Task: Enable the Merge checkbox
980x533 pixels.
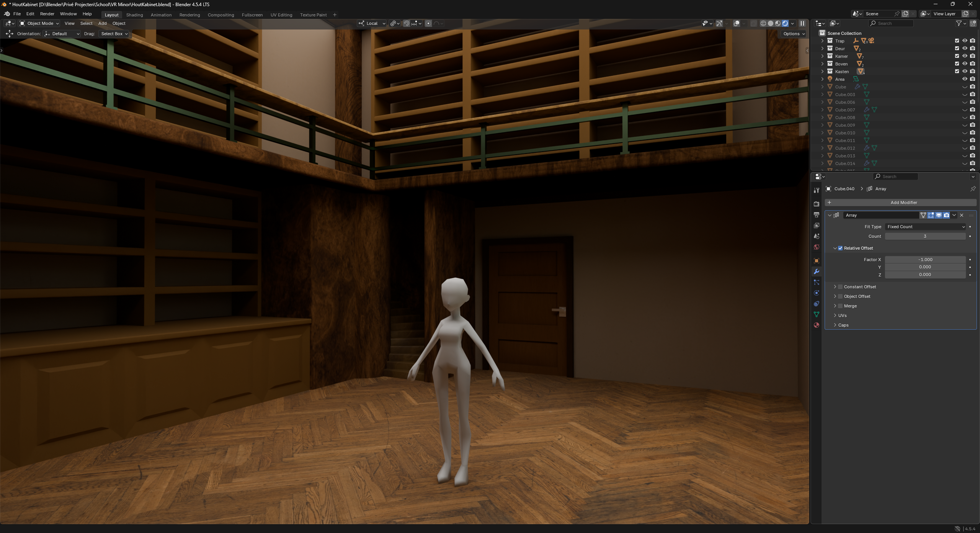Action: pos(840,306)
